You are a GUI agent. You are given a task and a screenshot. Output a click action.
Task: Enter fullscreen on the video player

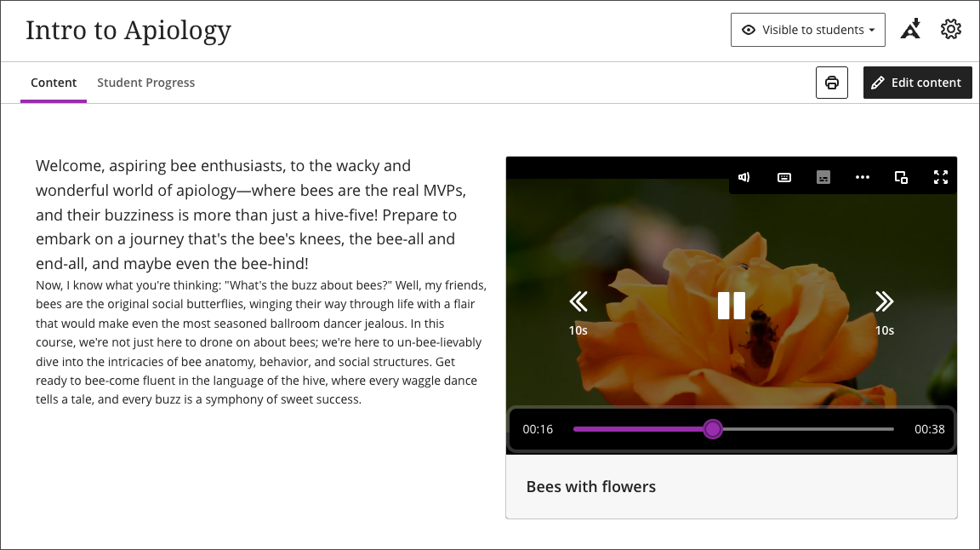[x=941, y=177]
